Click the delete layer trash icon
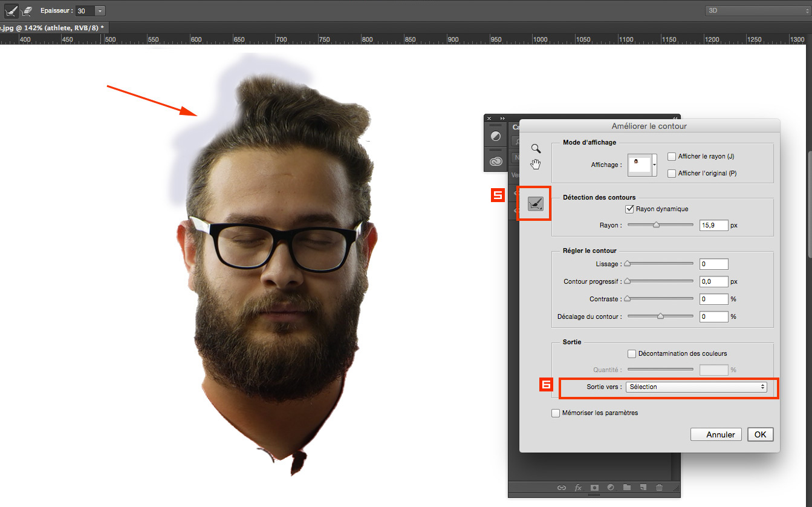The image size is (812, 507). tap(659, 488)
